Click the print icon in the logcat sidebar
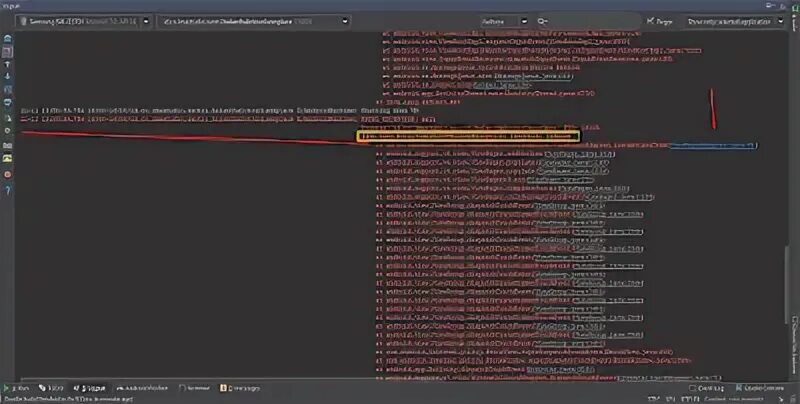Screen dimensions: 800x404 [7, 103]
